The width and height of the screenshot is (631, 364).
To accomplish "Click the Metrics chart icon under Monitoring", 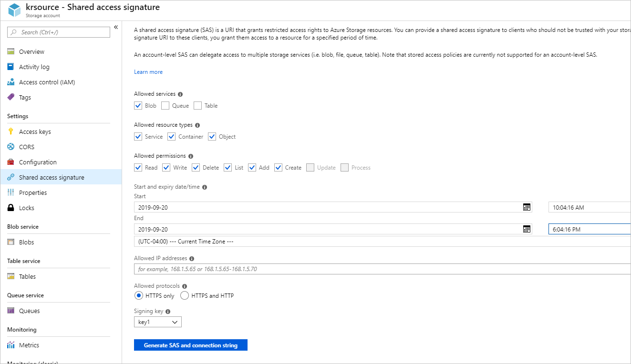I will point(10,344).
